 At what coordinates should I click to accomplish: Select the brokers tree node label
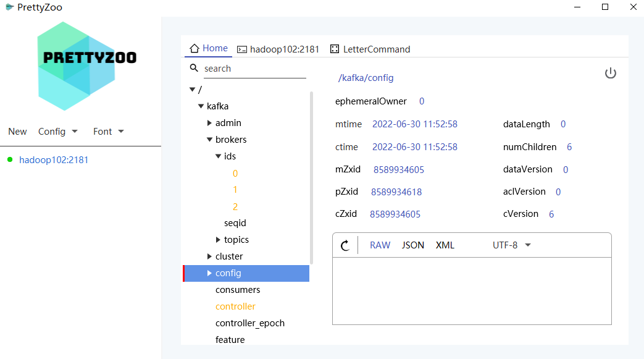pos(231,140)
